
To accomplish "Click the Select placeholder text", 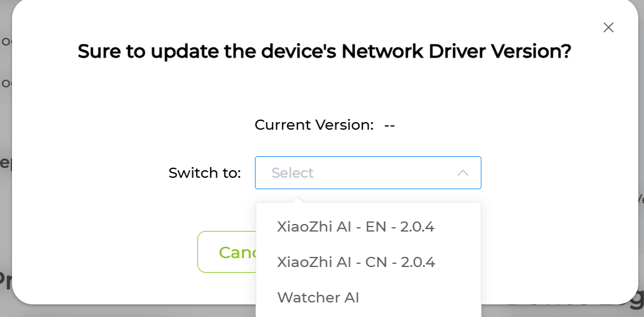I will coord(292,173).
